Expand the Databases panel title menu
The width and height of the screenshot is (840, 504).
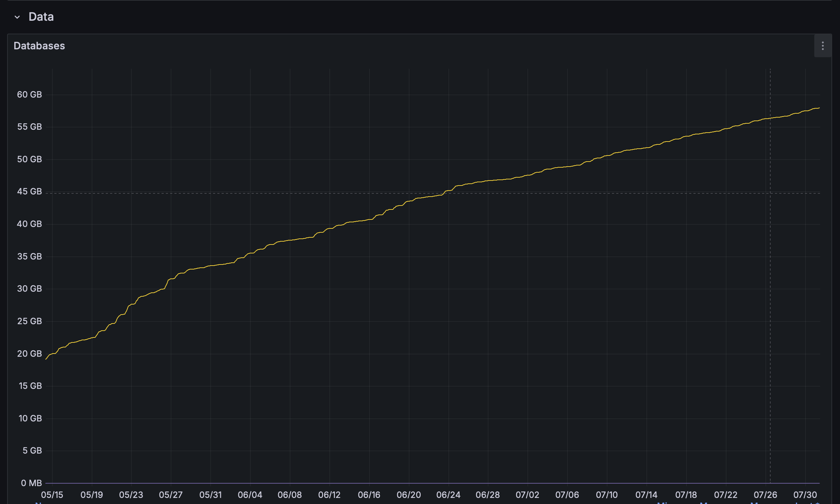39,46
